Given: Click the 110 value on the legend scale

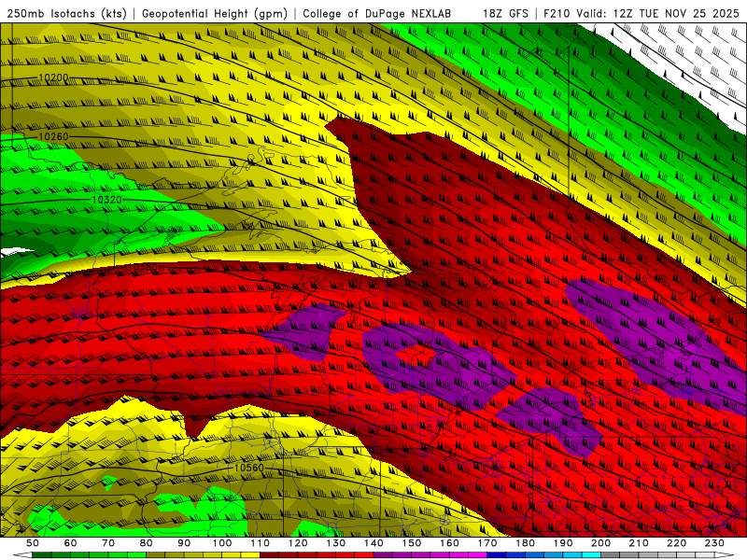Looking at the screenshot, I should click(261, 543).
